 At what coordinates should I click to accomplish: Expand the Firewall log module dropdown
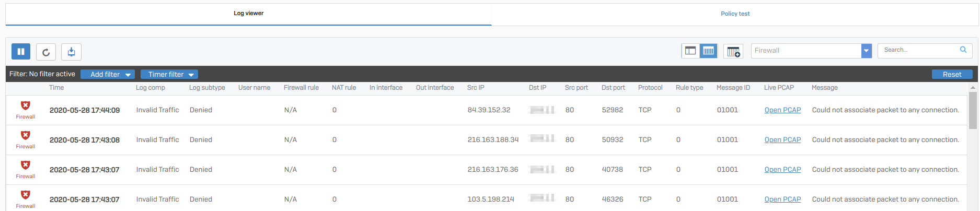click(866, 51)
